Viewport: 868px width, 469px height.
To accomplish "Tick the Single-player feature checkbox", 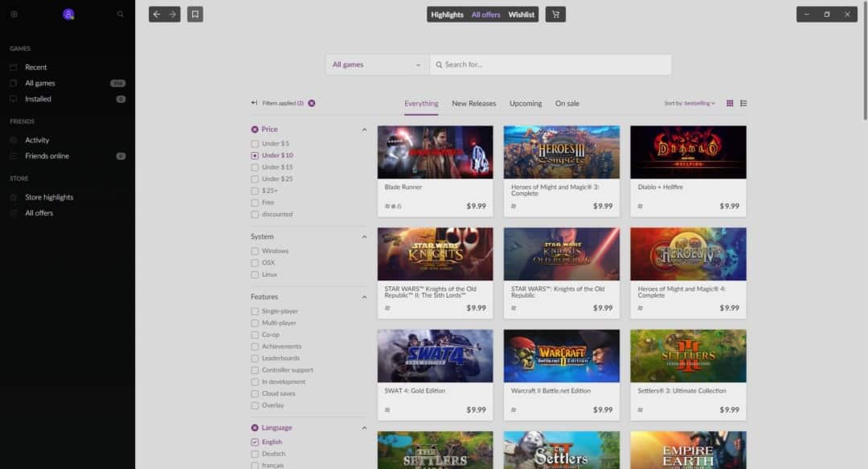I will [x=255, y=311].
